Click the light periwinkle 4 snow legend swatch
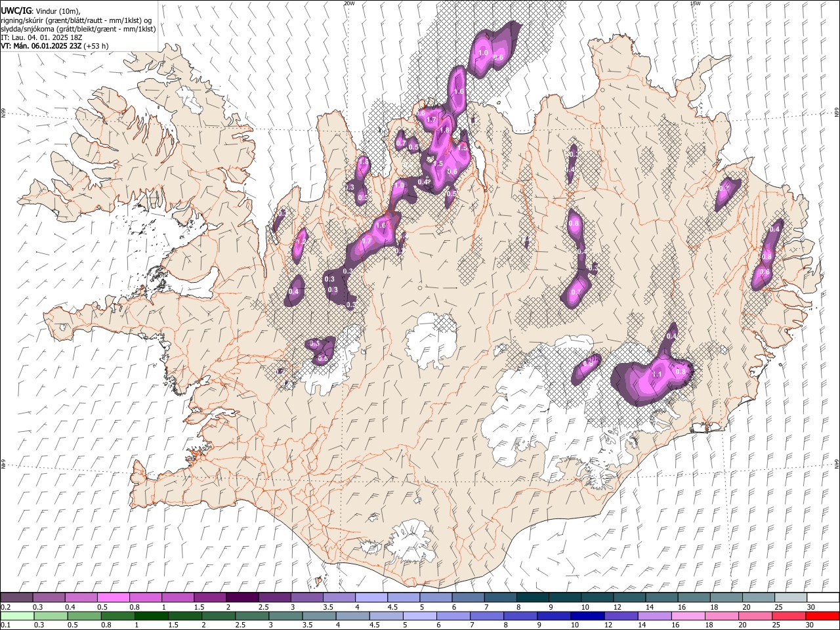The image size is (840, 630). pyautogui.click(x=371, y=598)
